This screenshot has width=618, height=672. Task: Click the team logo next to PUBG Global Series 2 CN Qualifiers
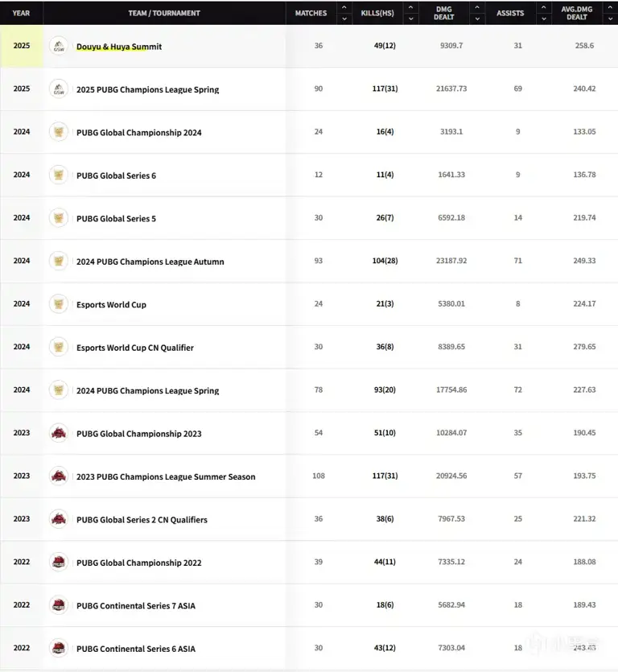(59, 519)
